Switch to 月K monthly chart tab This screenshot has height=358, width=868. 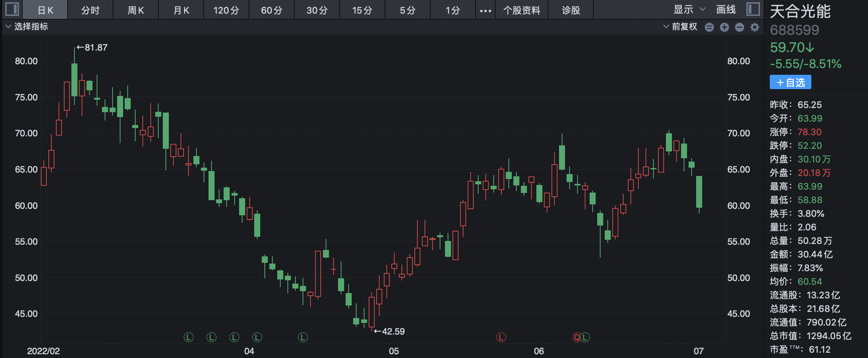click(x=181, y=10)
